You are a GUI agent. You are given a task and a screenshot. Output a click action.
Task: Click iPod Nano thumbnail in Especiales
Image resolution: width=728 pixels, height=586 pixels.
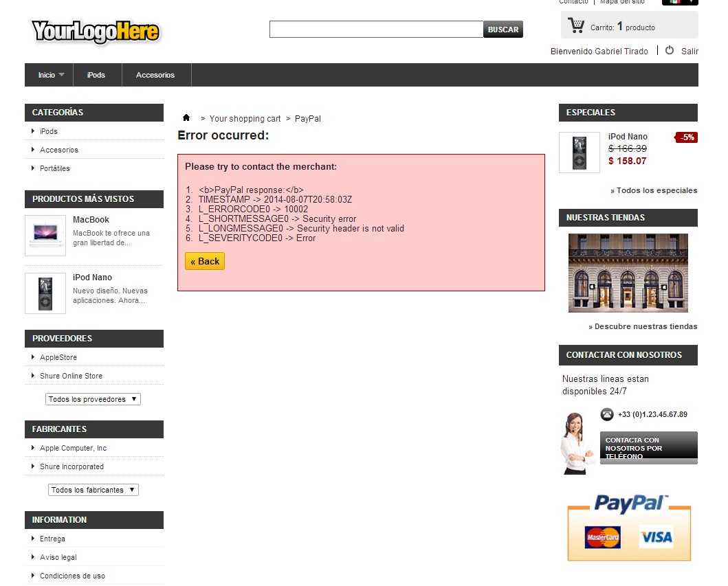click(580, 153)
